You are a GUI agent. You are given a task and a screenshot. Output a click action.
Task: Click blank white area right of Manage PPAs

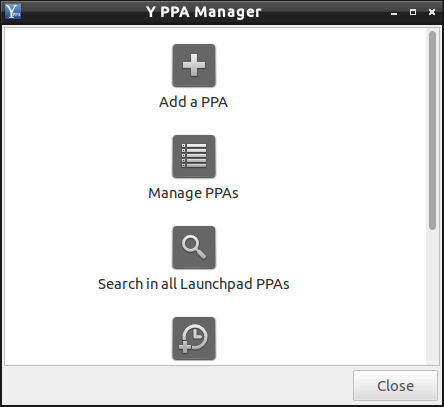click(x=333, y=193)
